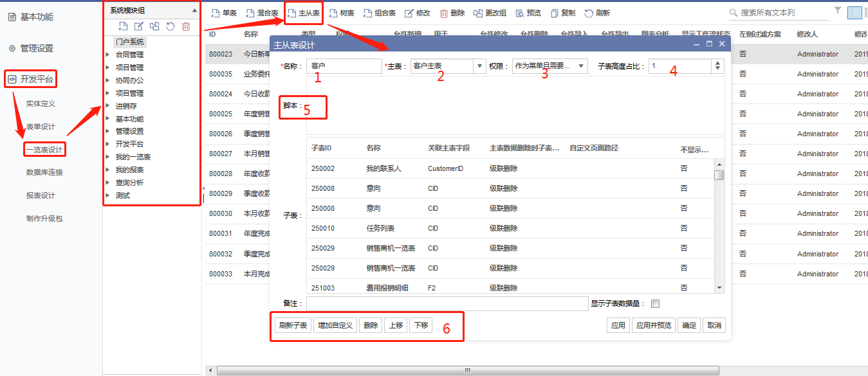Open the 权限 dropdown list

[x=581, y=66]
